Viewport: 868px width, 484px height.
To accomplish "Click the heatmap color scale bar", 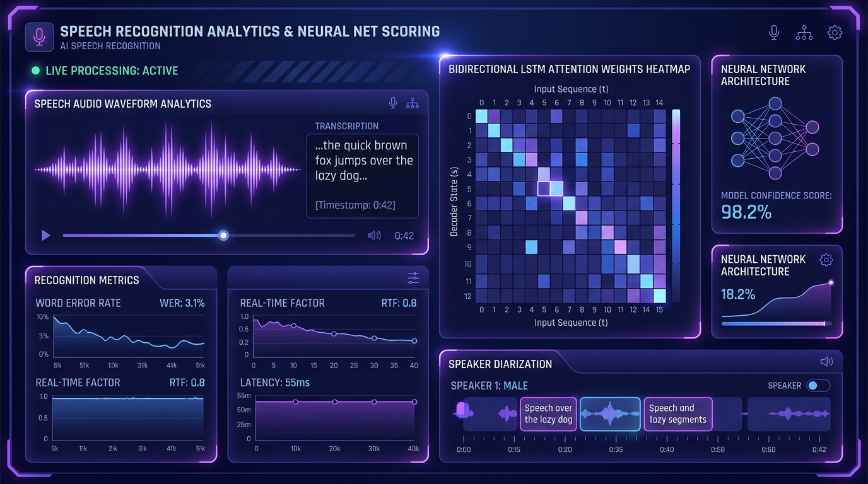I will pos(676,205).
